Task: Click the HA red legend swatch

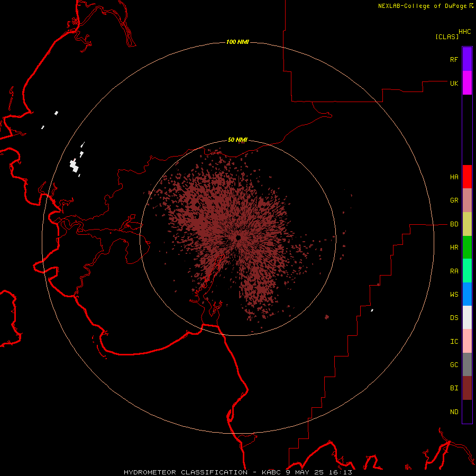Action: point(467,177)
